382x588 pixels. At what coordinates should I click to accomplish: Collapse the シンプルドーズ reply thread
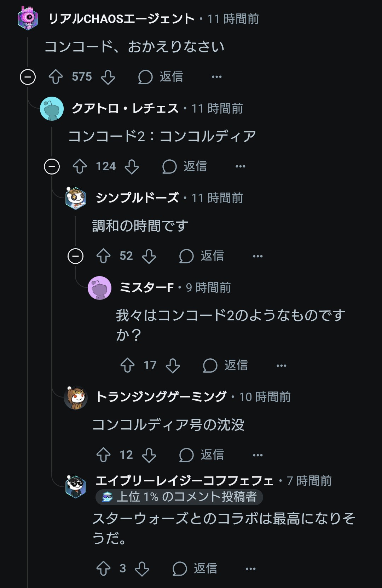click(75, 256)
